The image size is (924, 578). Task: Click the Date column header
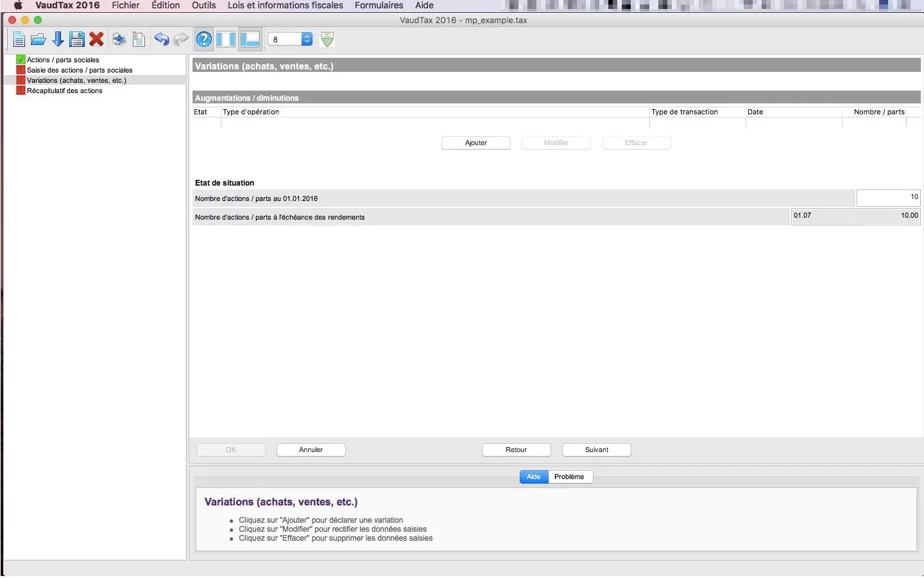coord(794,112)
